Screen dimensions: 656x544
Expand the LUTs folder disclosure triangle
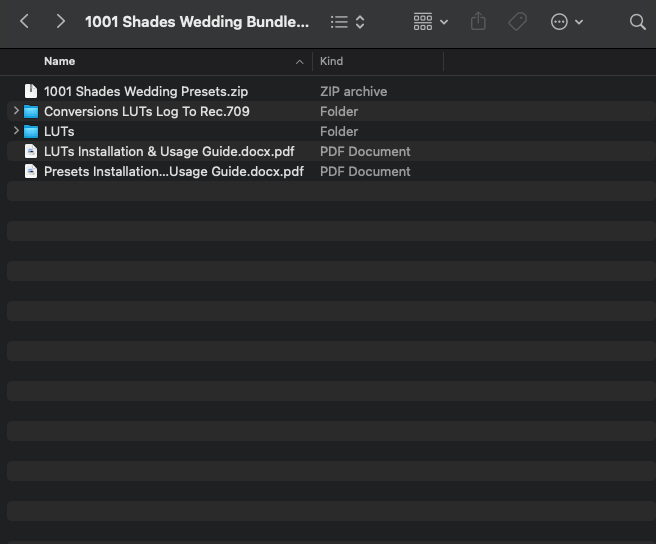click(x=16, y=131)
